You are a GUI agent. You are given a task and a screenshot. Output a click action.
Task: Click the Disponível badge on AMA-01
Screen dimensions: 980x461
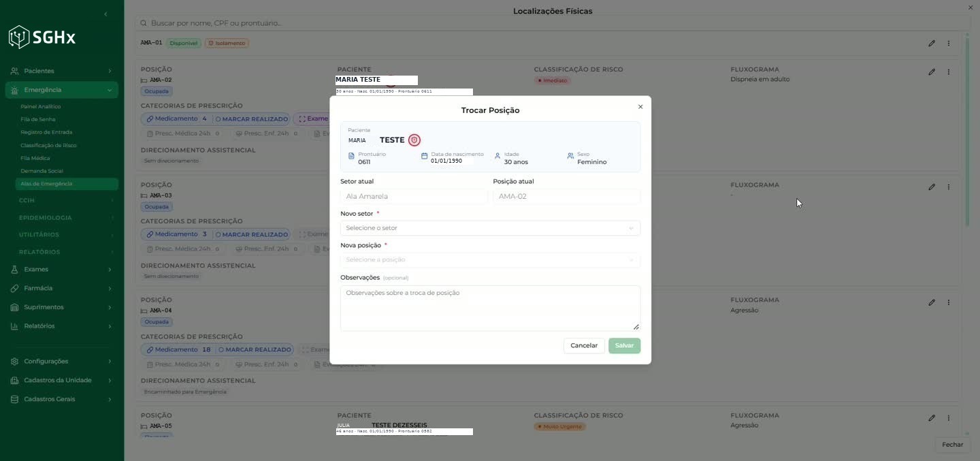pos(183,43)
